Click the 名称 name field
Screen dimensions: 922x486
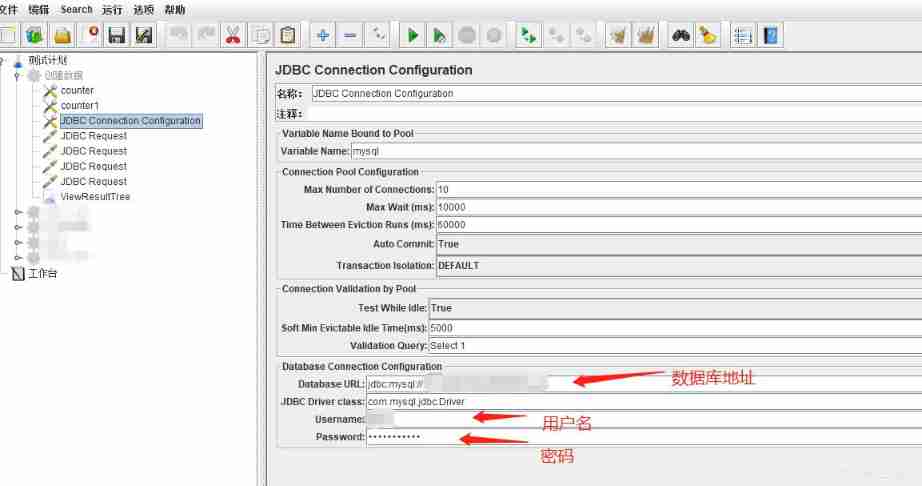tap(616, 94)
